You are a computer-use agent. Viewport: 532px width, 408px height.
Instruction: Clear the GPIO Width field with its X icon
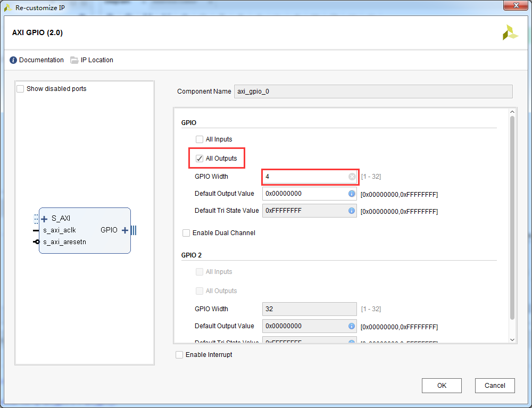(x=352, y=177)
